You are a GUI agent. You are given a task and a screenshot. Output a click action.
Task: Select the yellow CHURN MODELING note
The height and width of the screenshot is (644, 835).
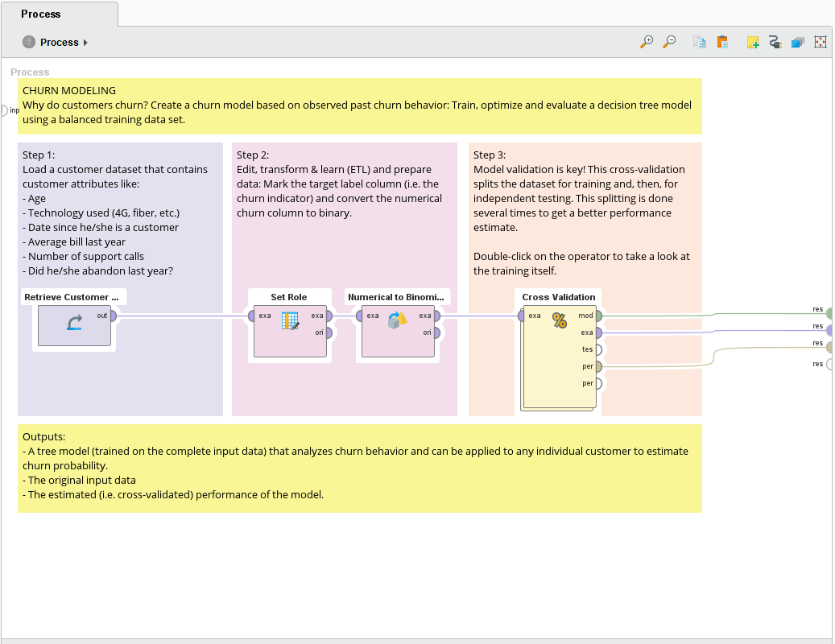pyautogui.click(x=360, y=105)
